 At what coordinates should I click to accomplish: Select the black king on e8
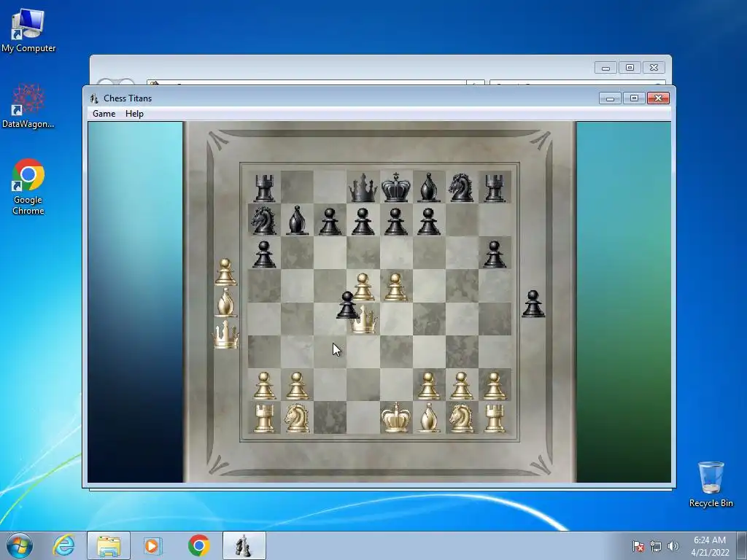(396, 187)
